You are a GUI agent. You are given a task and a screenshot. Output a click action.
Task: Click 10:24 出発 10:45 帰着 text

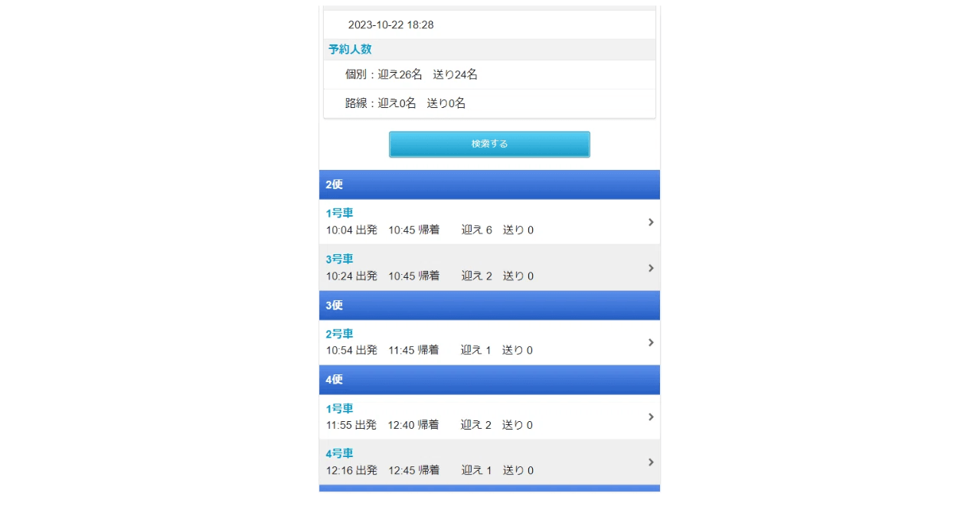(x=383, y=276)
